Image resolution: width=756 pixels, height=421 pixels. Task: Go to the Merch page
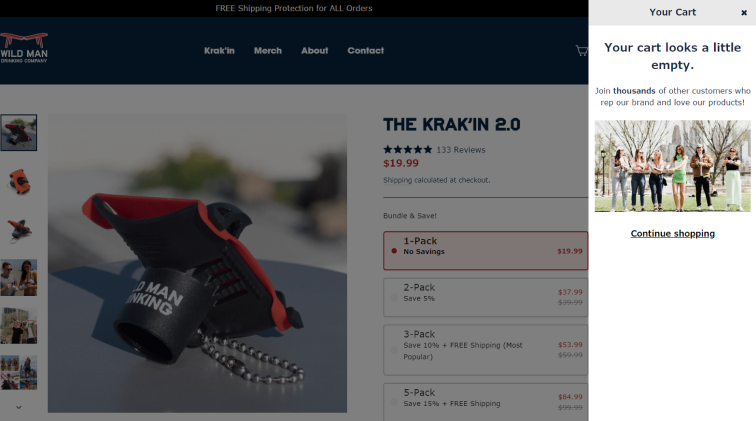point(268,51)
